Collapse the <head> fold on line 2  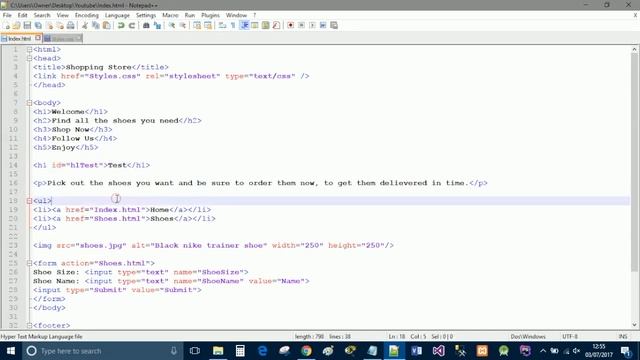coord(29,58)
